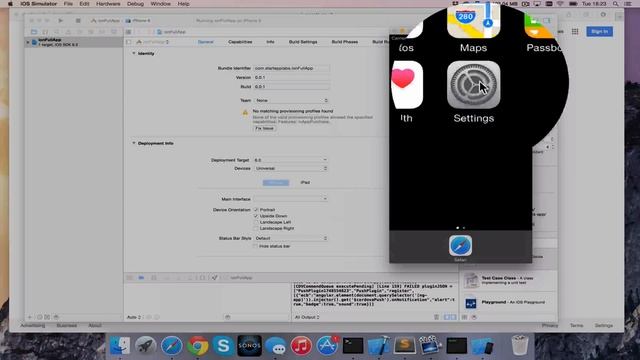Click the blue Sign in button
This screenshot has width=640, height=360.
(600, 31)
